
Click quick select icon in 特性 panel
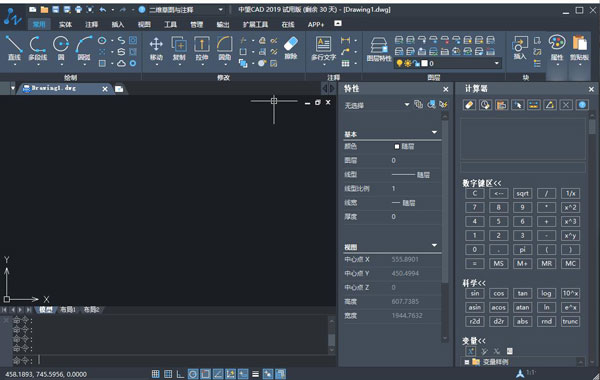click(443, 104)
